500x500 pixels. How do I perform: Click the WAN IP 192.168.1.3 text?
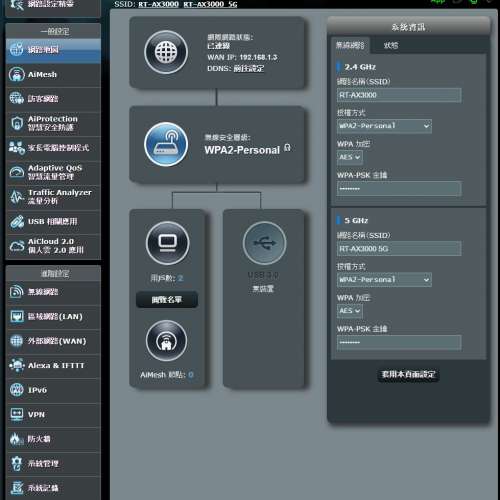click(x=258, y=57)
